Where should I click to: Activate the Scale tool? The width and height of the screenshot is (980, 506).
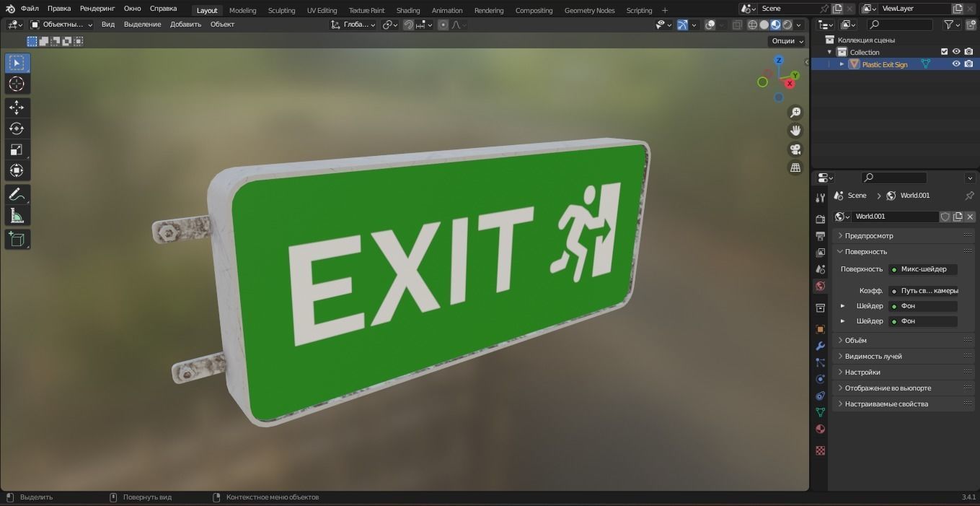tap(17, 149)
